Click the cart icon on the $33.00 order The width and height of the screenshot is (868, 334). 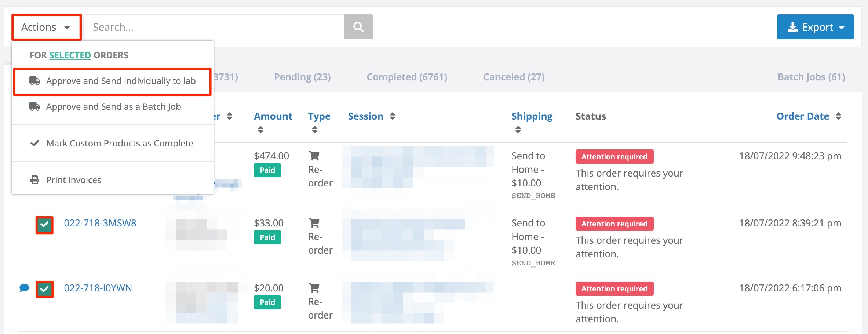click(x=314, y=223)
